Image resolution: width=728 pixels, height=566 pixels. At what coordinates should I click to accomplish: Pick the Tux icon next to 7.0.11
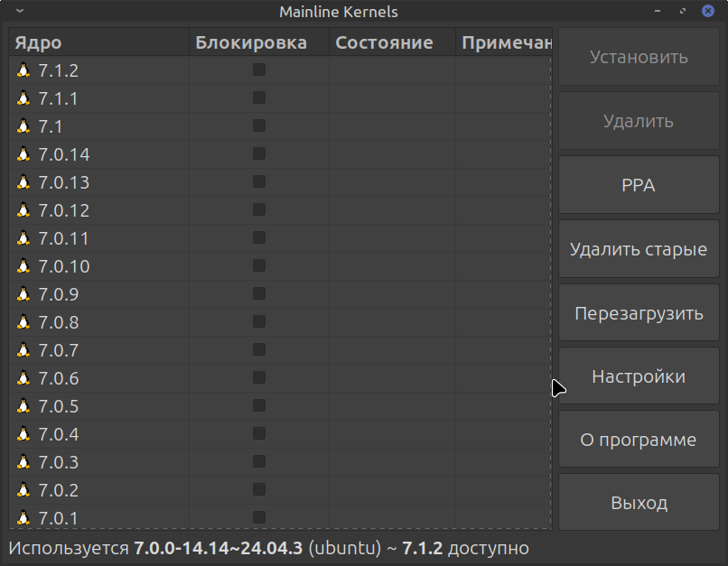point(23,238)
